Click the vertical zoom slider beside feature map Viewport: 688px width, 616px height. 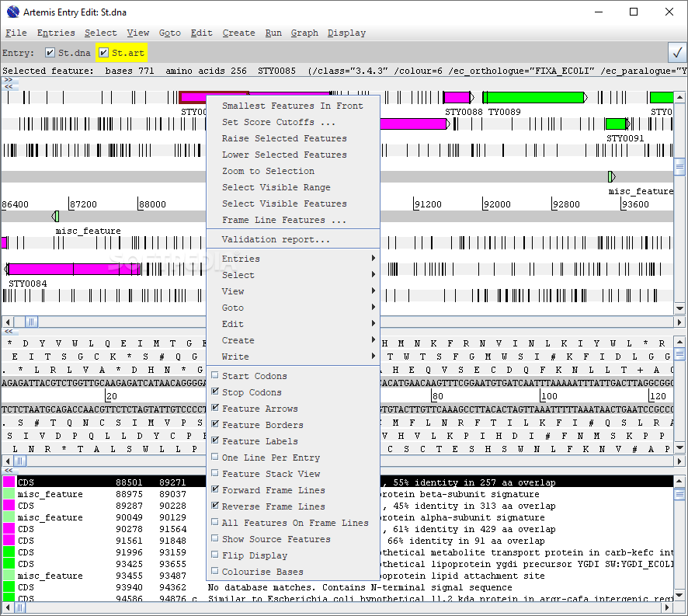tap(679, 166)
